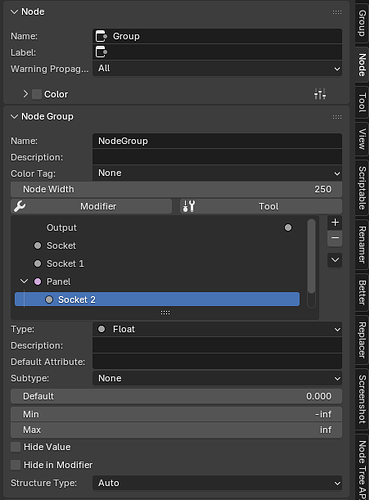Open the Better sidebar tab
Image resolution: width=369 pixels, height=500 pixels.
tap(362, 292)
